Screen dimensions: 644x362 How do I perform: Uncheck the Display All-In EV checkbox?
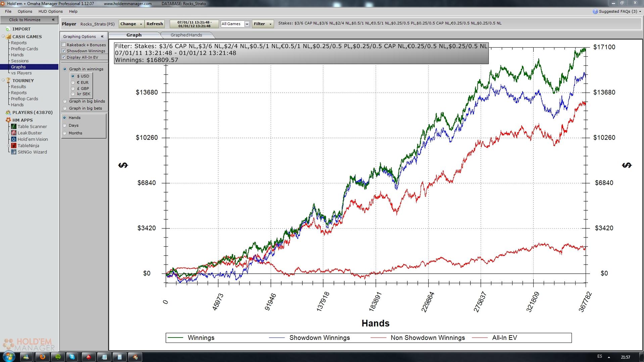(x=63, y=57)
